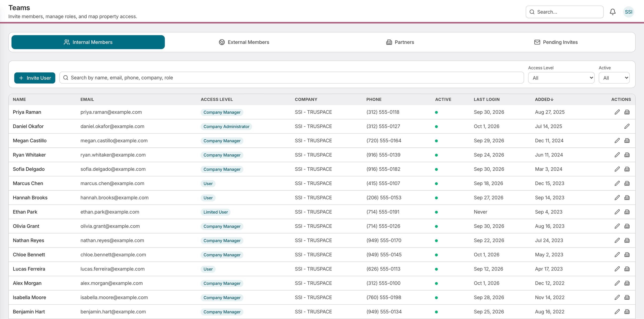Click email priya.raman@example.com
The height and width of the screenshot is (319, 644).
coord(111,112)
